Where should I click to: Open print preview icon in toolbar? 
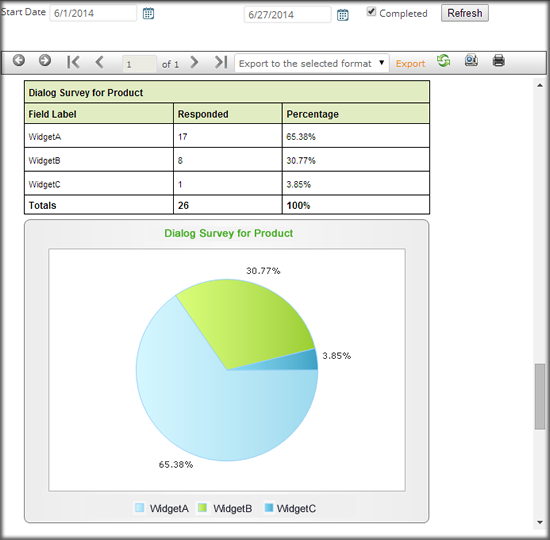click(471, 60)
